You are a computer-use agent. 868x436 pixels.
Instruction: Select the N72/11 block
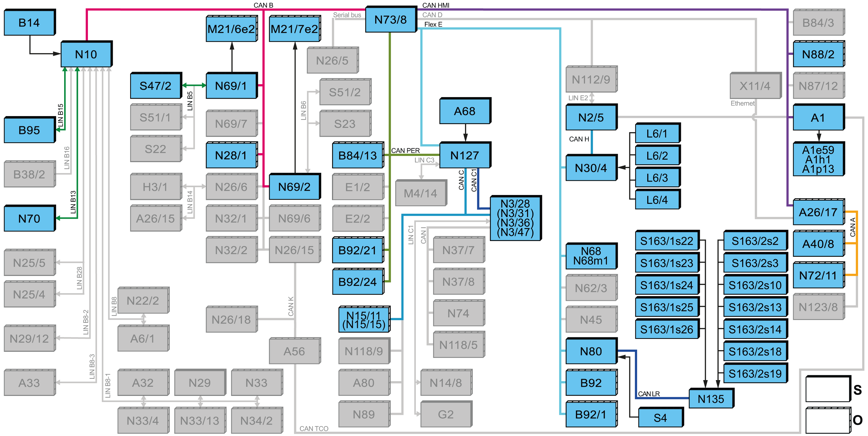pos(819,275)
